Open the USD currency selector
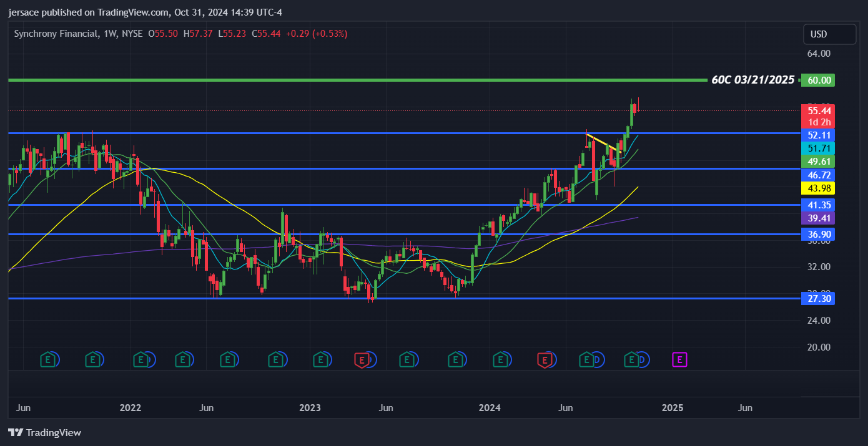 coord(829,34)
